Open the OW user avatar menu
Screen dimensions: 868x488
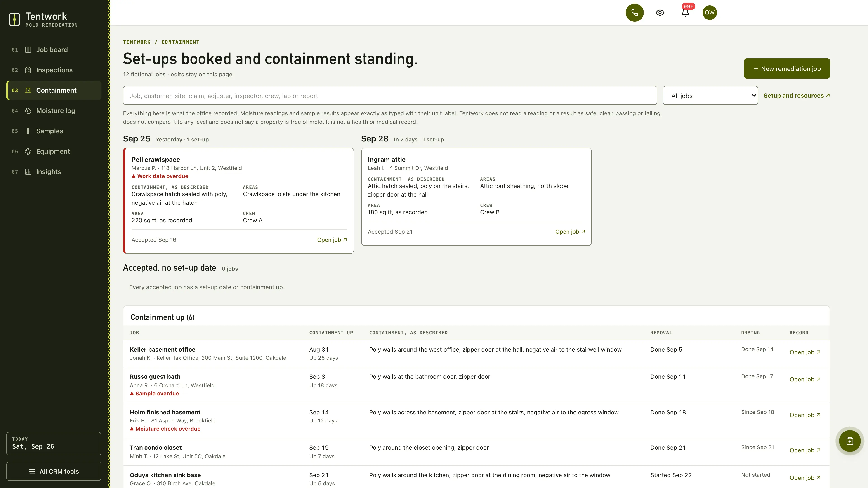710,12
